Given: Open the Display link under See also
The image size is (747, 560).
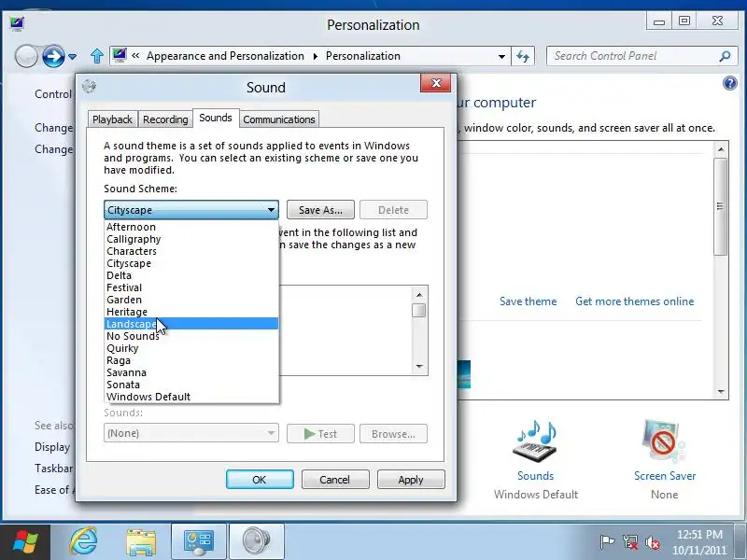Looking at the screenshot, I should point(52,447).
